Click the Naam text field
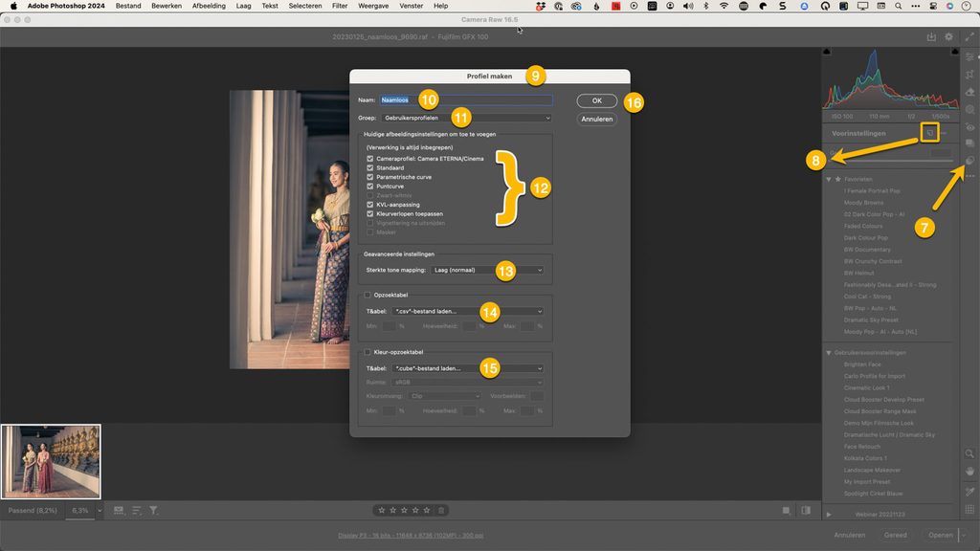Screen dimensions: 980x551 point(466,99)
